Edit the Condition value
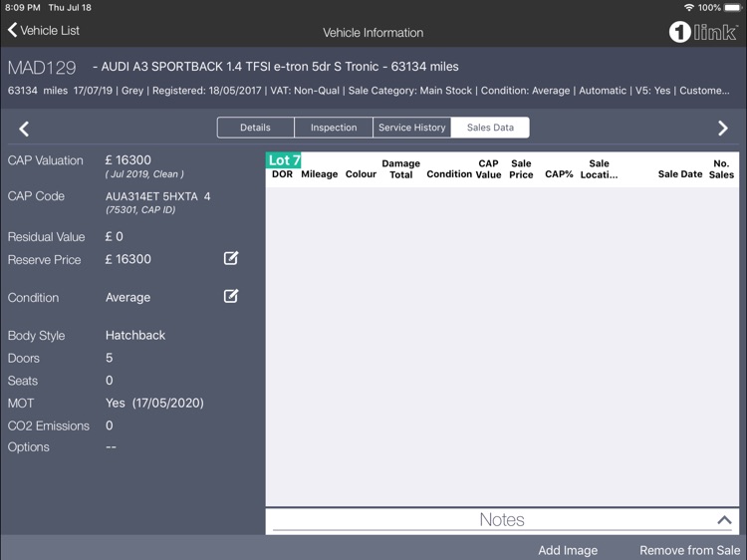Screen dimensions: 747x560 231,296
